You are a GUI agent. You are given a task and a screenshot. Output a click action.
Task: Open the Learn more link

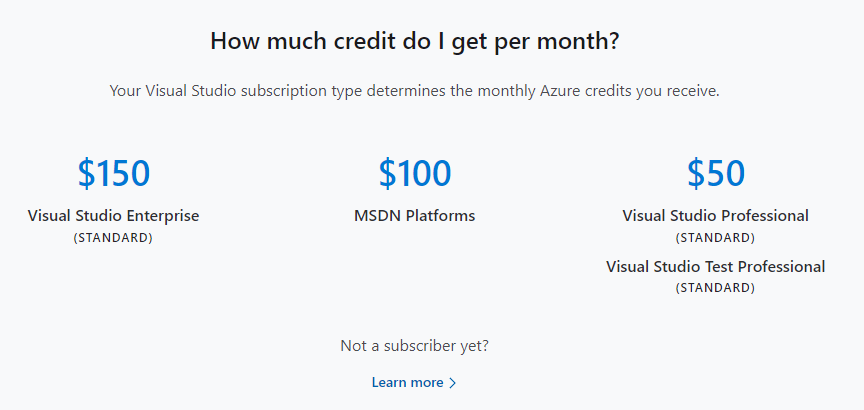pyautogui.click(x=414, y=382)
